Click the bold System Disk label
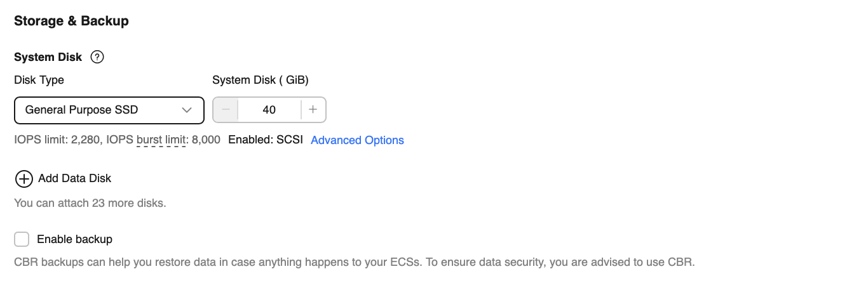The height and width of the screenshot is (283, 868). tap(48, 57)
